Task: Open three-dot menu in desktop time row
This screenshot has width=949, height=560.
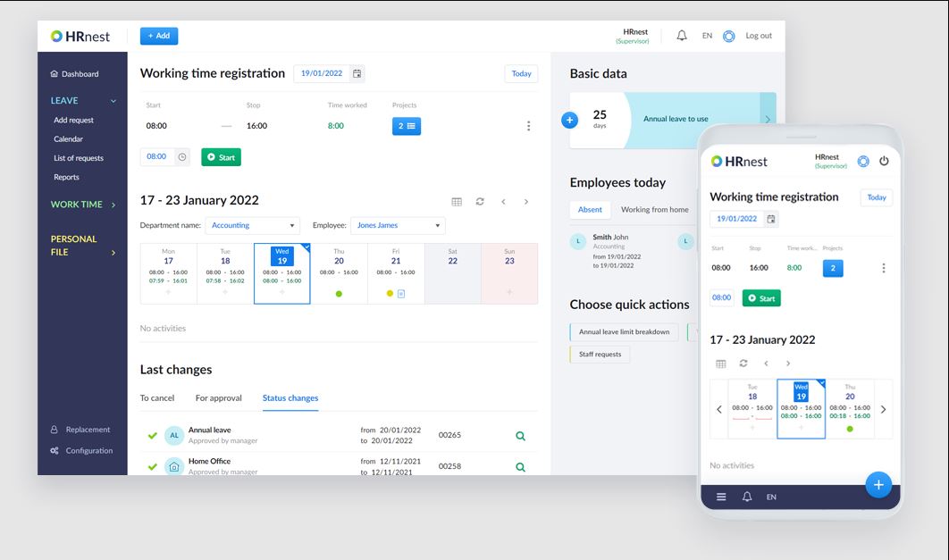Action: coord(528,126)
